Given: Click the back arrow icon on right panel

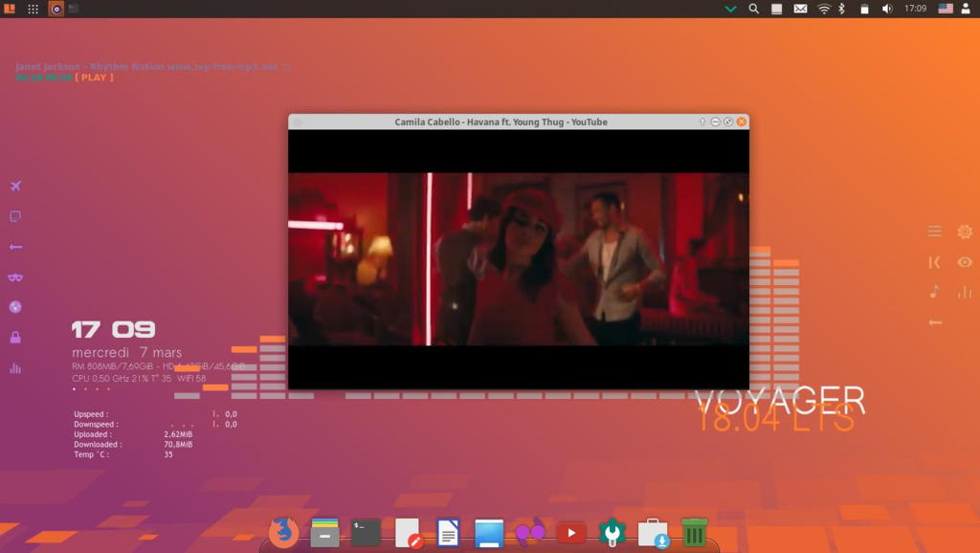Looking at the screenshot, I should click(x=935, y=322).
